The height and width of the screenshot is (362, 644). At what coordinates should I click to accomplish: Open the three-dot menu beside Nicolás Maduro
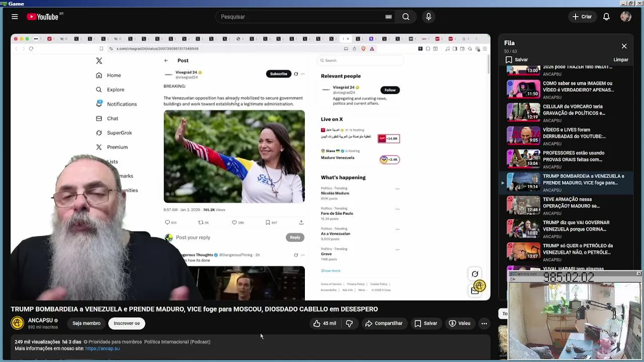(397, 189)
